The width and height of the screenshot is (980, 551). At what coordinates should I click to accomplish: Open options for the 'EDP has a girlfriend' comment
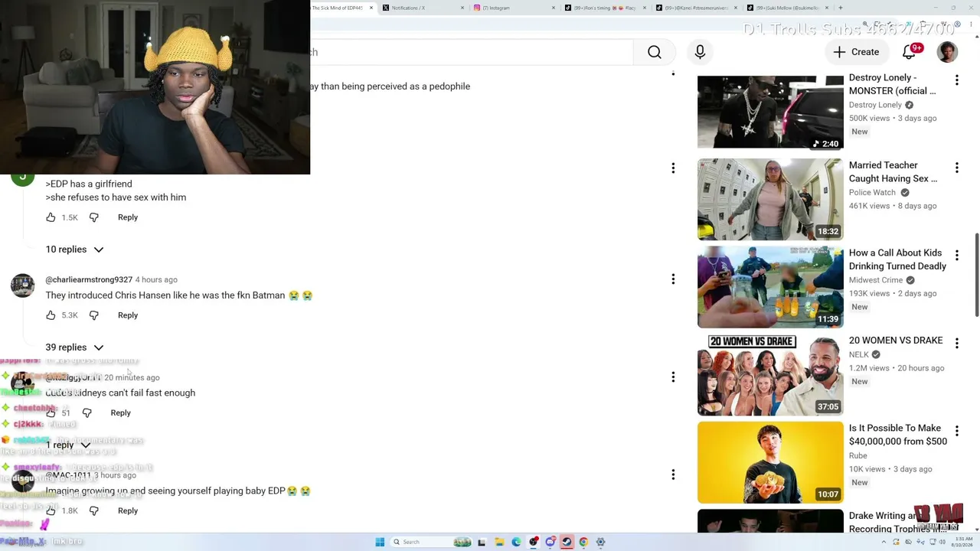click(x=673, y=168)
